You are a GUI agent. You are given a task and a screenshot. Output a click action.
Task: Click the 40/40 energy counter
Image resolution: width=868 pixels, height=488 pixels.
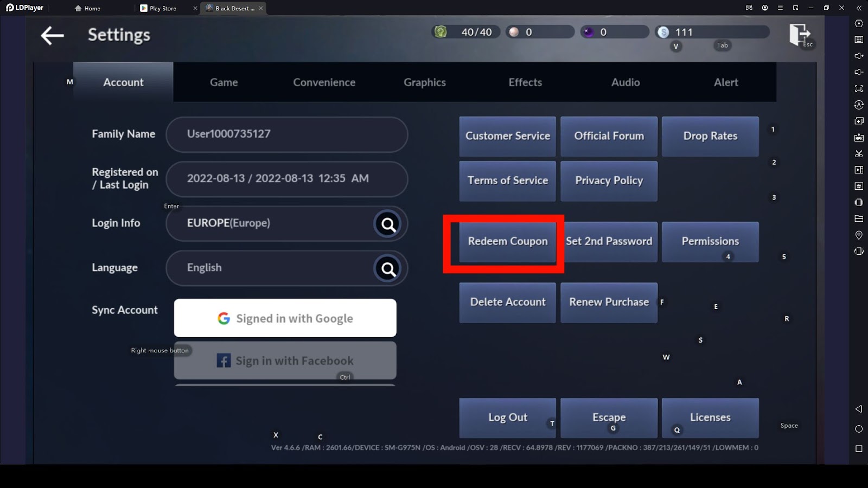(x=476, y=32)
